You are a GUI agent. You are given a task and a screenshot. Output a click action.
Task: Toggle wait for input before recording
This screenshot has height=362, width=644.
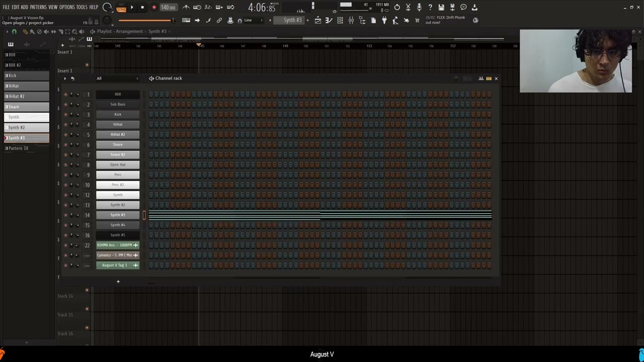tap(197, 7)
